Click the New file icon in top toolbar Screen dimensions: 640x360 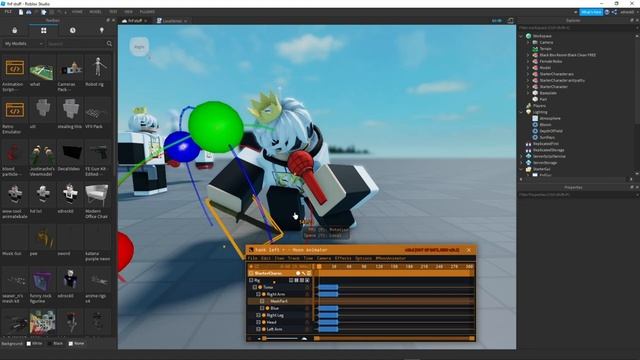click(x=21, y=12)
